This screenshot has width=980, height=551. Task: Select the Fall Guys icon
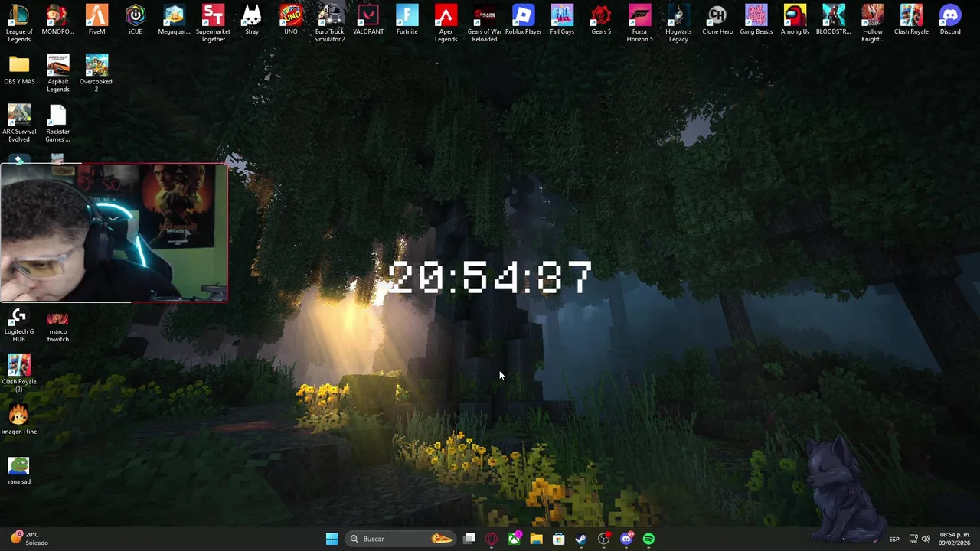562,19
